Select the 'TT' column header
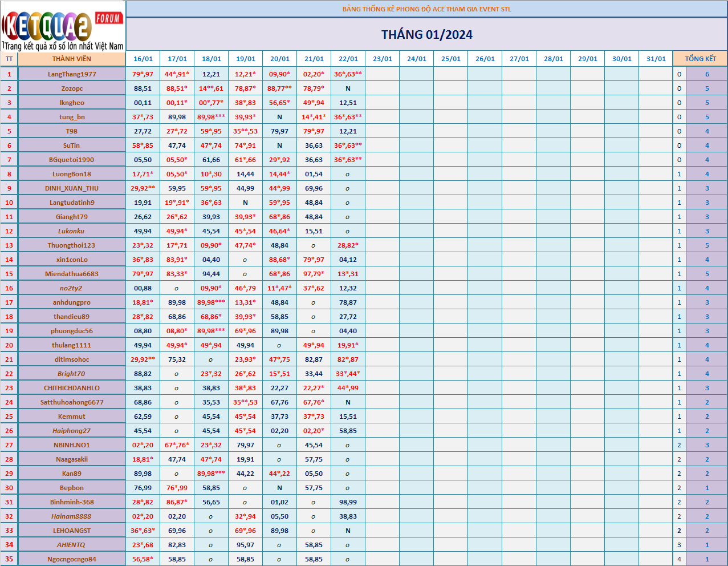Viewport: 728px width, 566px height. point(9,59)
